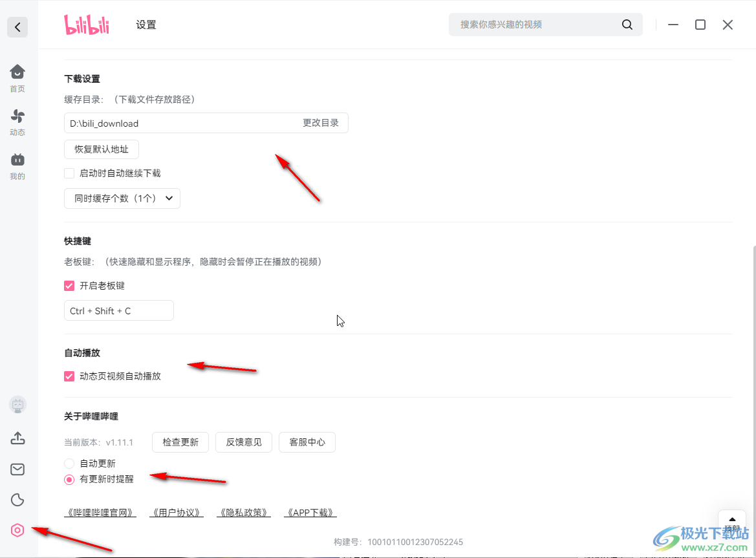Open the user avatar in the sidebar
The height and width of the screenshot is (558, 756).
click(x=17, y=404)
